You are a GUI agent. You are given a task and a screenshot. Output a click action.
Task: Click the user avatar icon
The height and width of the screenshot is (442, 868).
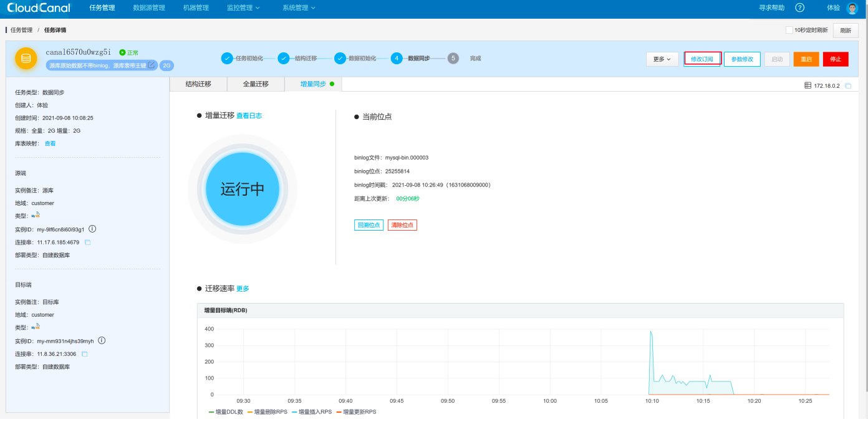click(852, 8)
